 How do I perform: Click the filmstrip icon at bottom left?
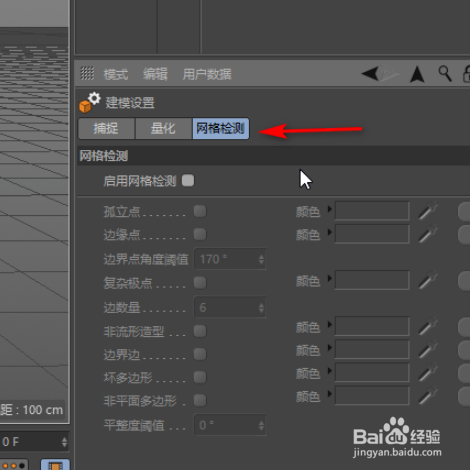(x=55, y=465)
